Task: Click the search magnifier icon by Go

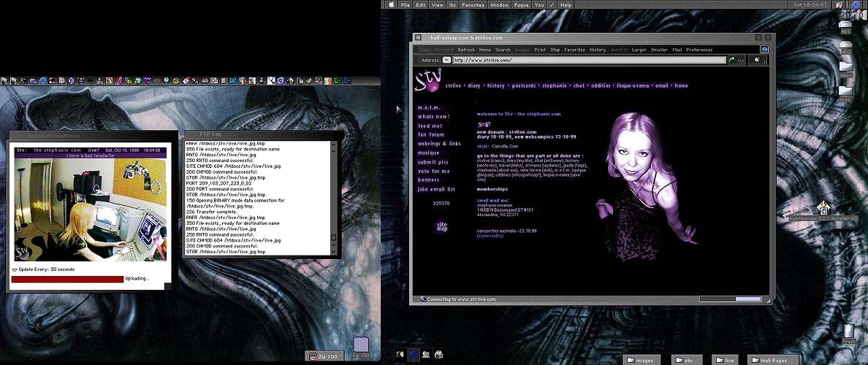Action: [758, 61]
